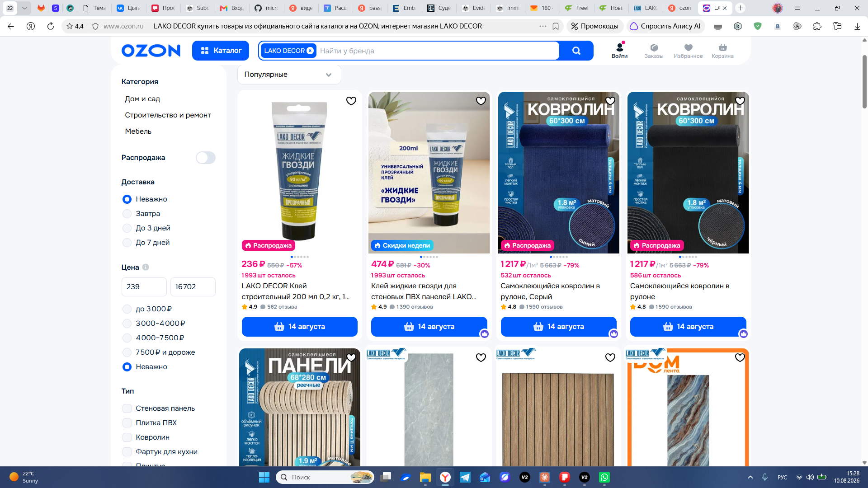Click the page vertical scrollbar thumb

864,81
